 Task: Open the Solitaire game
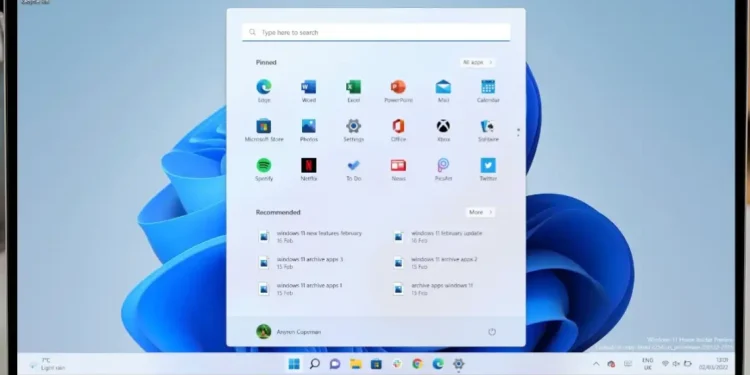[x=488, y=130]
